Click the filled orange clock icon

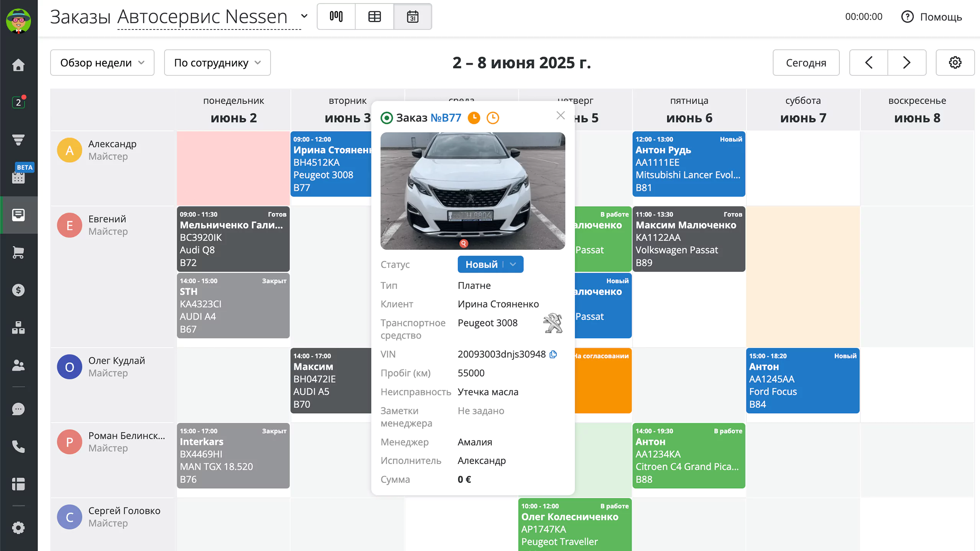pos(474,118)
